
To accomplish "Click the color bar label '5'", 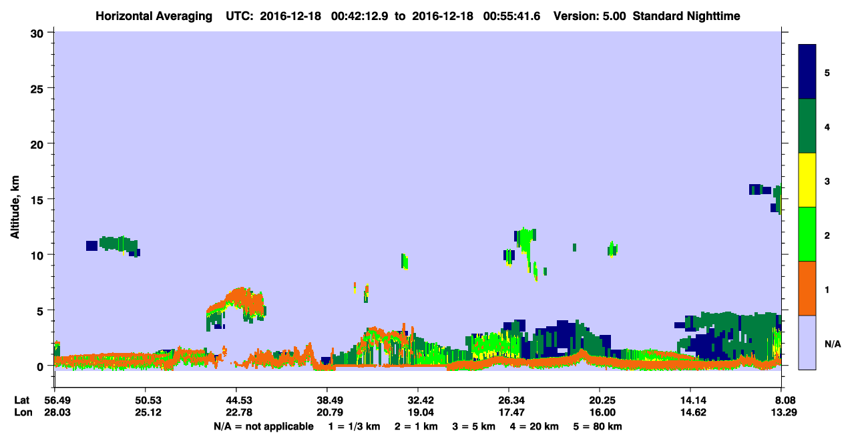I will click(827, 72).
